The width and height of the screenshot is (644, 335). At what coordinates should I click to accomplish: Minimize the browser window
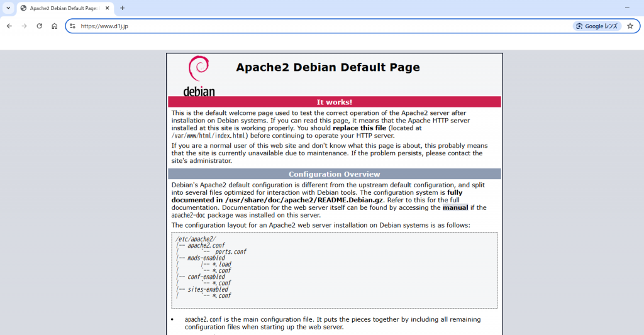tap(627, 8)
